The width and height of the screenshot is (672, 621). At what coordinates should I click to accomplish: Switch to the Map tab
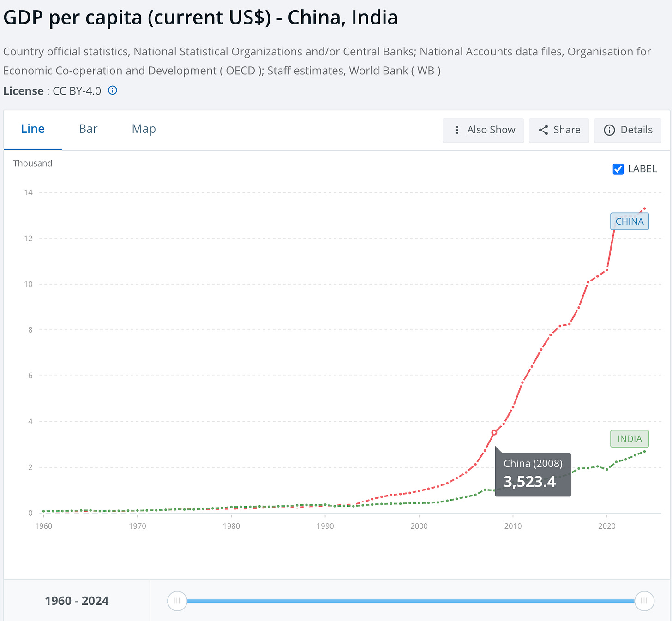tap(144, 129)
